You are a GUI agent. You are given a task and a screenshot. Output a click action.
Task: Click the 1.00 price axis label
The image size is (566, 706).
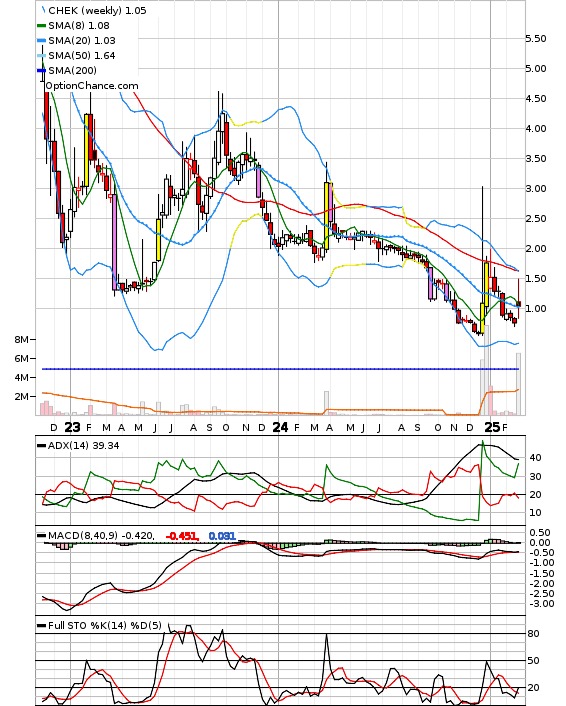[536, 309]
